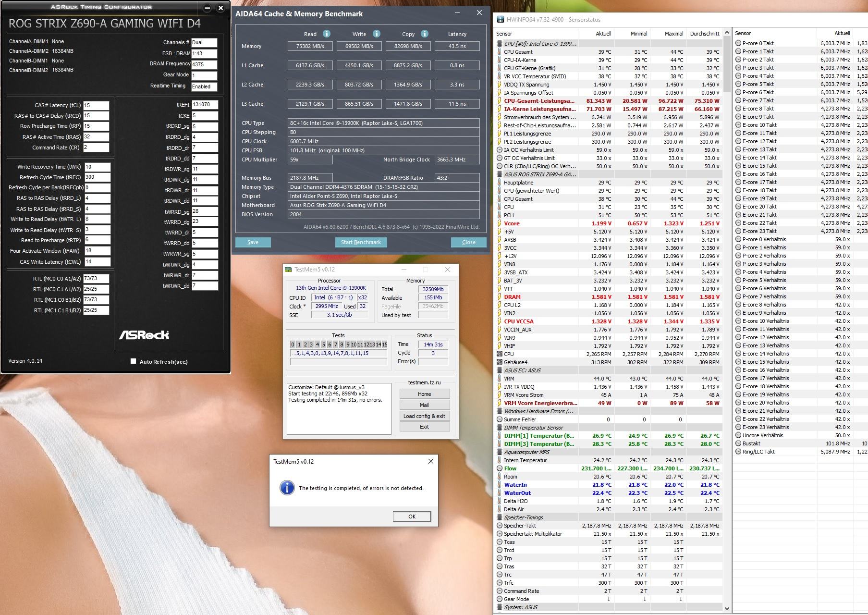Click the Close button in the AIDA64 benchmark window
Screen dimensions: 868x615
[468, 242]
